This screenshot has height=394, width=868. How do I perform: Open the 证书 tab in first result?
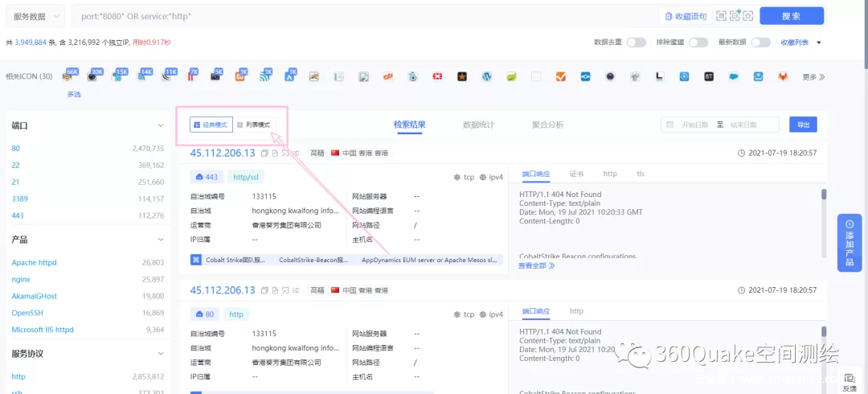coord(576,174)
